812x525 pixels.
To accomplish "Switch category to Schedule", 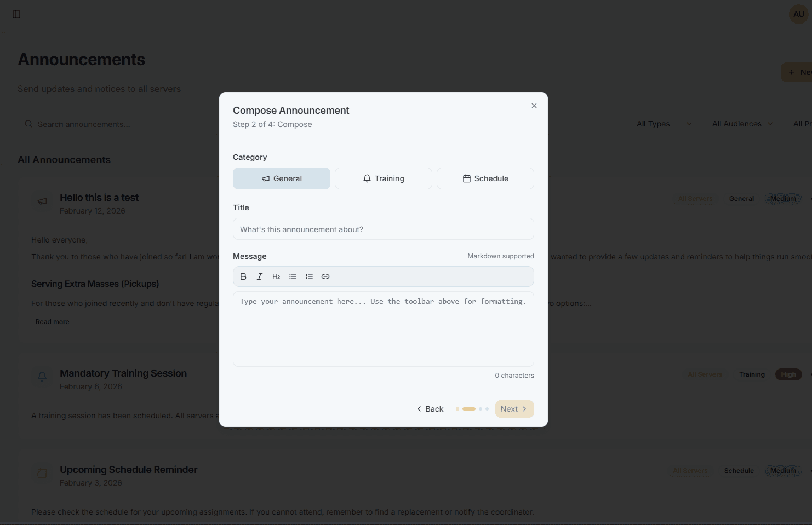I will tap(485, 178).
